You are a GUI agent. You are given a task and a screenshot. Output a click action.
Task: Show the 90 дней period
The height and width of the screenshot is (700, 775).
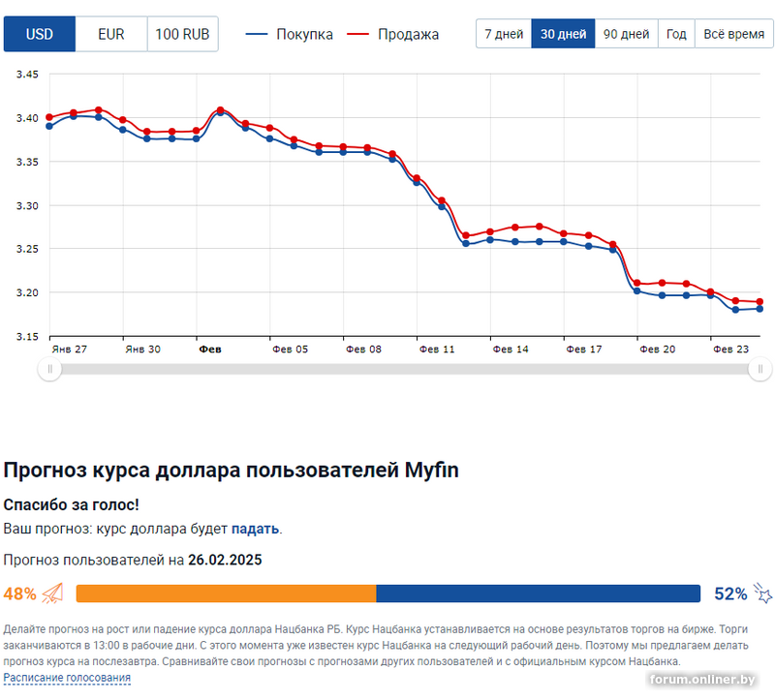coord(626,34)
